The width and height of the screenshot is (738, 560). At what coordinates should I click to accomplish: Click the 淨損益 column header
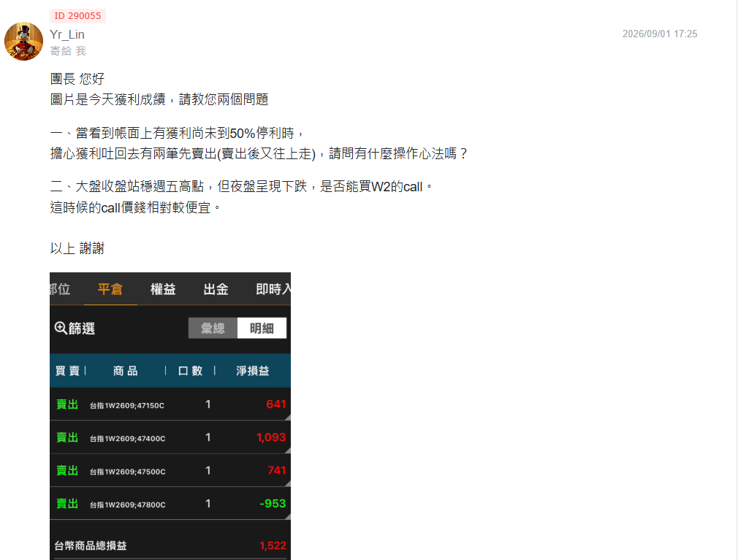[x=253, y=370]
